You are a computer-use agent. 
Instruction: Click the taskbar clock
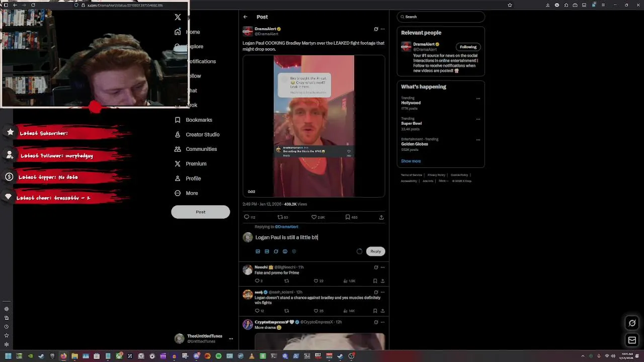(627, 356)
